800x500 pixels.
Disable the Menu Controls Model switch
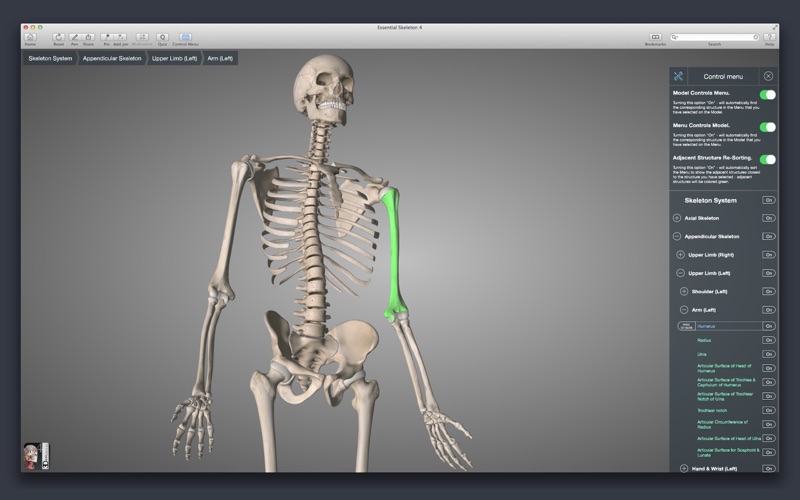(767, 127)
